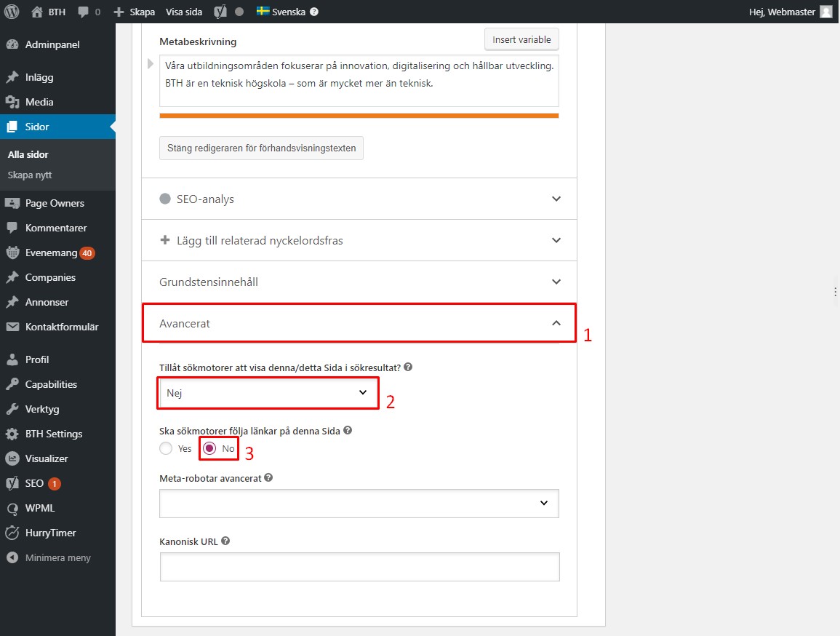Click help icon next to search results question
The width and height of the screenshot is (840, 636).
pos(408,367)
